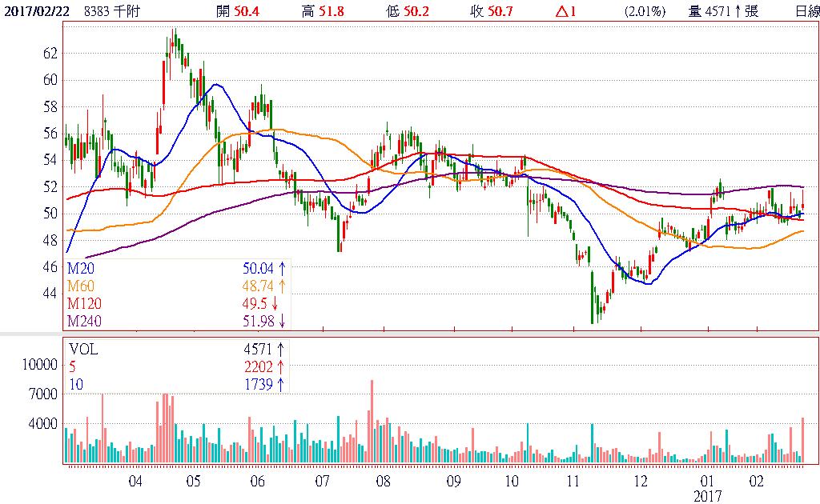Viewport: 820px width, 504px height.
Task: Click the up arrow beside VOL 4571
Action: click(282, 349)
